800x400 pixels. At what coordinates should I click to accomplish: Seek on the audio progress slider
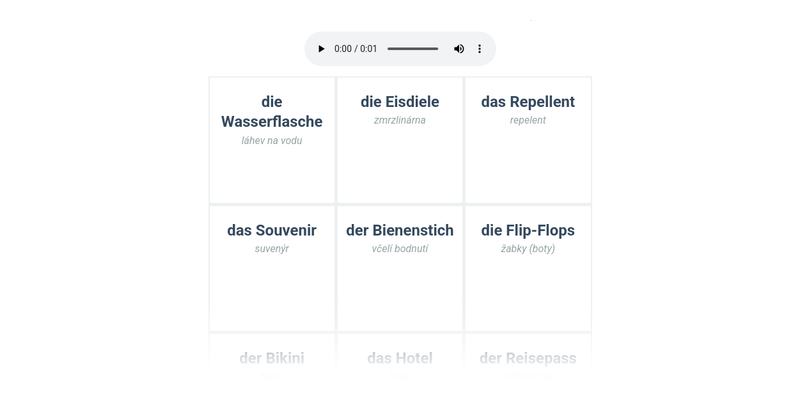click(x=412, y=49)
